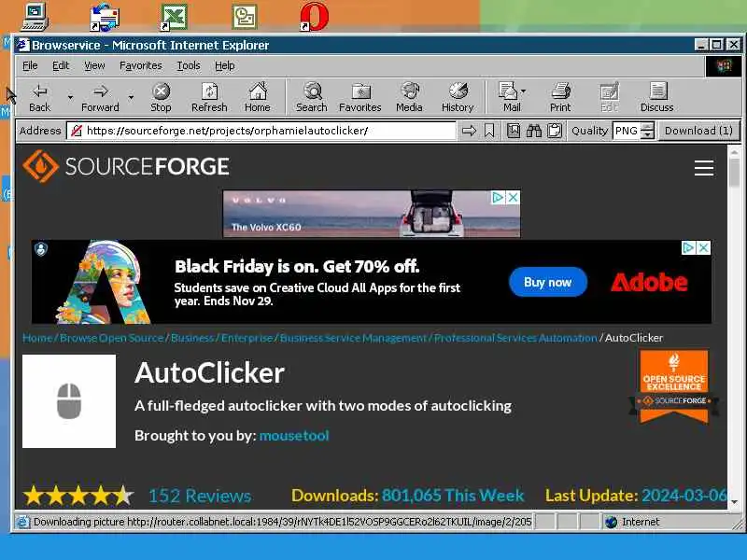Click the SourceForge logo
This screenshot has height=560, width=747.
[126, 166]
